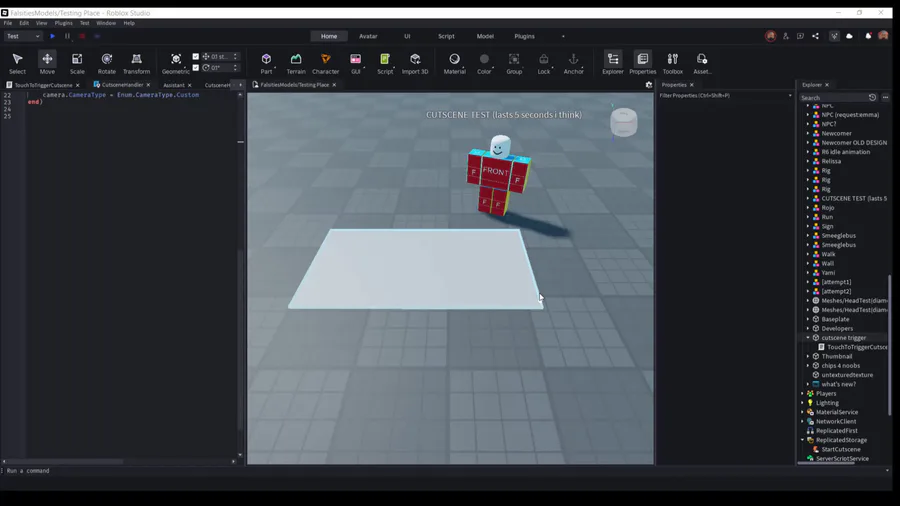Insert a new Part
Image resolution: width=900 pixels, height=506 pixels.
(x=266, y=63)
